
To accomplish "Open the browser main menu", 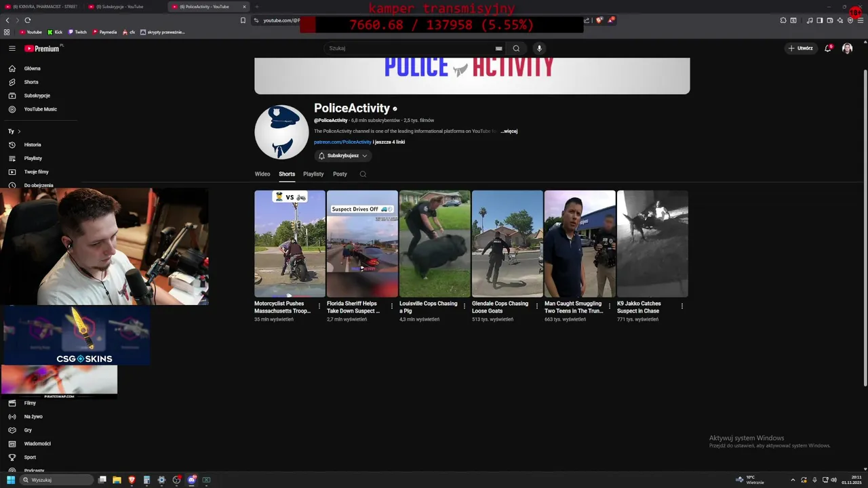I will (x=860, y=20).
